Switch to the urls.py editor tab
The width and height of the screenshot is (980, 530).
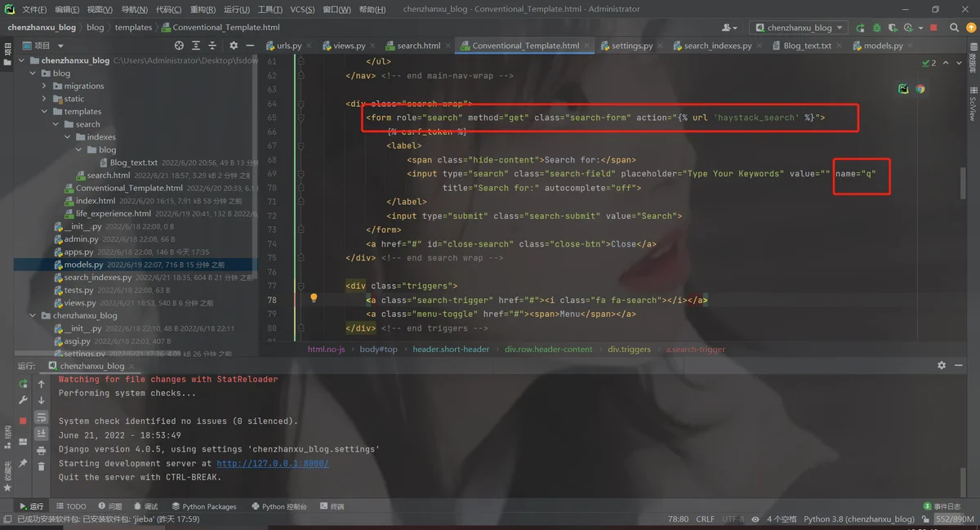(x=289, y=46)
